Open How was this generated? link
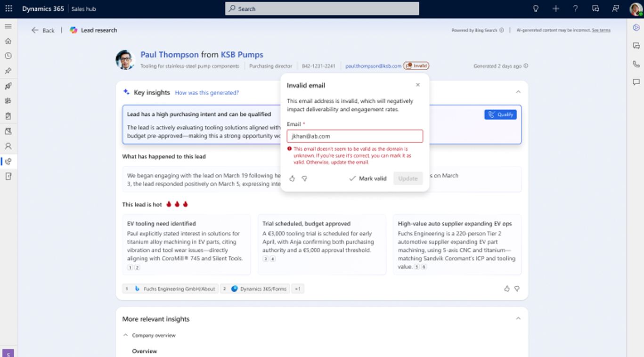The image size is (644, 357). coord(207,93)
